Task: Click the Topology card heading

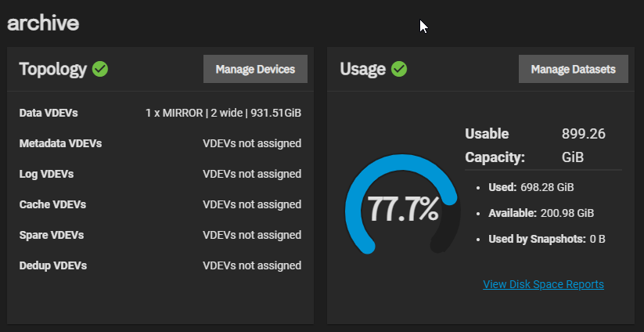Action: 53,70
